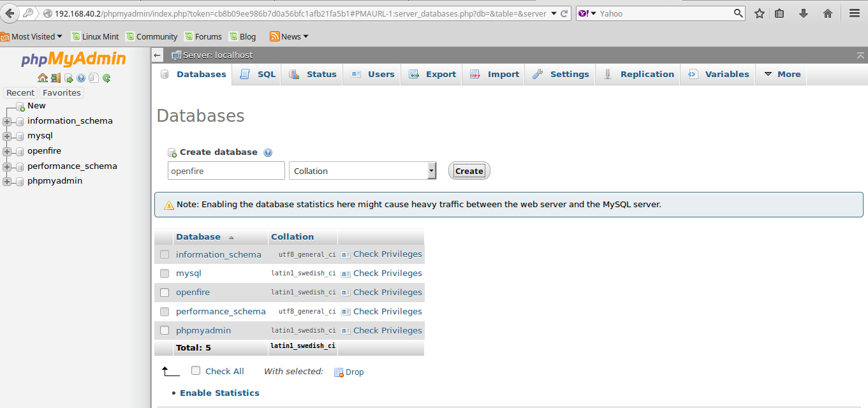This screenshot has width=868, height=408.
Task: Expand the openfire node in the tree
Action: coord(7,151)
